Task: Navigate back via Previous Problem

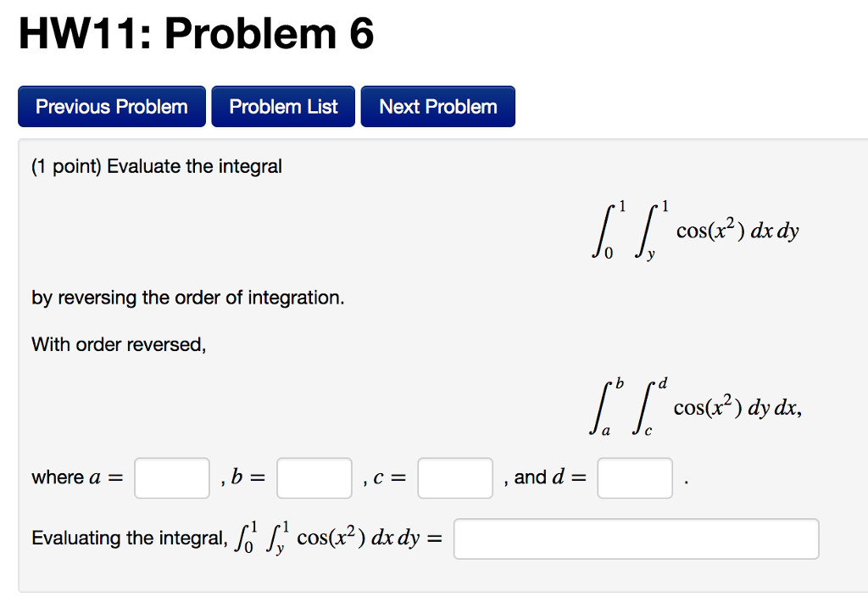Action: [x=111, y=106]
